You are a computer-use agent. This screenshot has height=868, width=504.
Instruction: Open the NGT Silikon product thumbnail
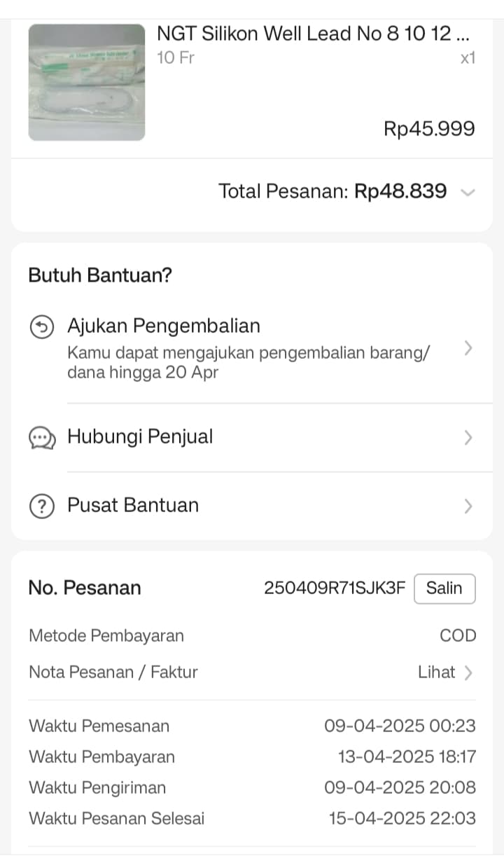(x=87, y=83)
